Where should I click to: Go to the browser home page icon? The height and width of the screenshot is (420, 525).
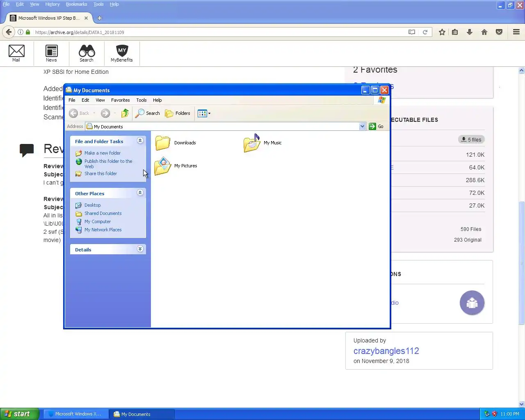(484, 32)
